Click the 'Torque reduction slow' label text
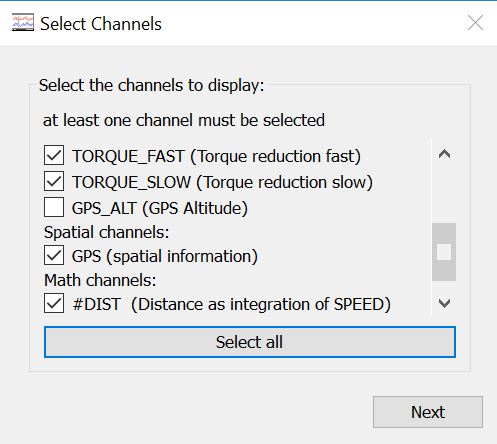 click(x=284, y=182)
